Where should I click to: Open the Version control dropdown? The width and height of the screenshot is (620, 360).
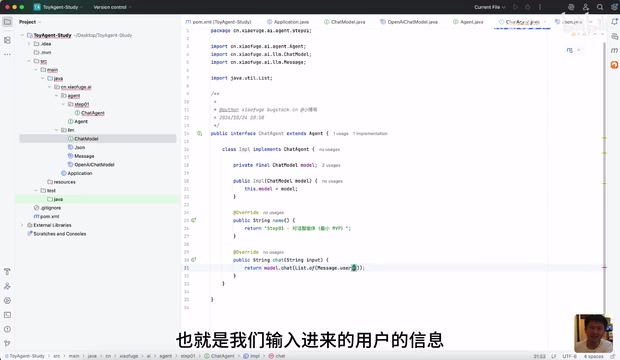click(112, 7)
